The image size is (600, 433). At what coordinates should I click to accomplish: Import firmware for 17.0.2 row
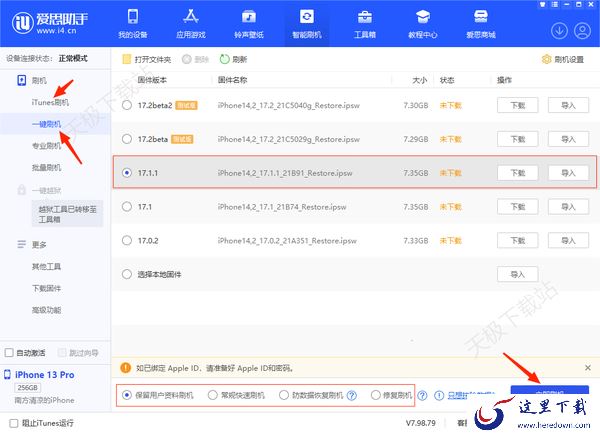tap(568, 241)
